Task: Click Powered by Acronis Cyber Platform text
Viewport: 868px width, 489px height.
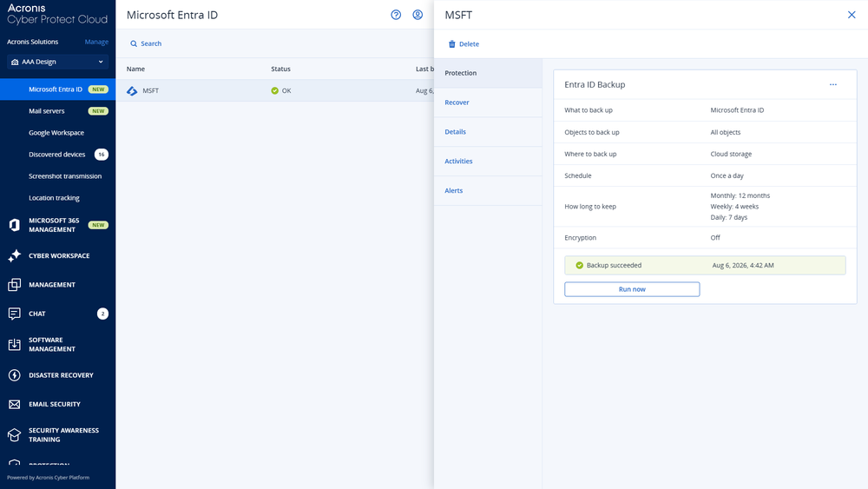Action: pyautogui.click(x=48, y=478)
